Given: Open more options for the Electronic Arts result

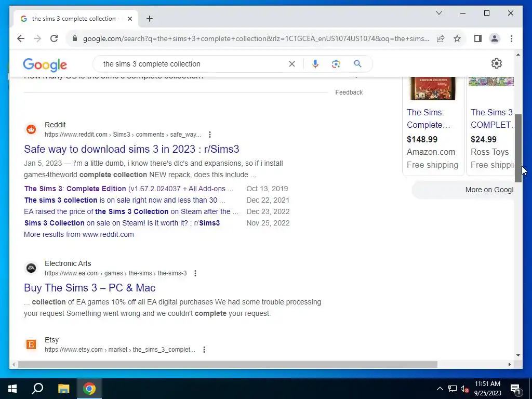Looking at the screenshot, I should click(195, 273).
